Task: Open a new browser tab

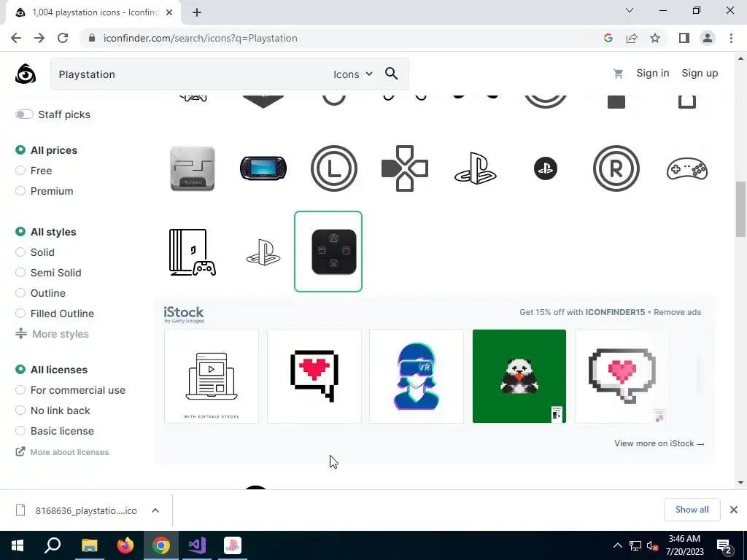Action: pyautogui.click(x=197, y=12)
